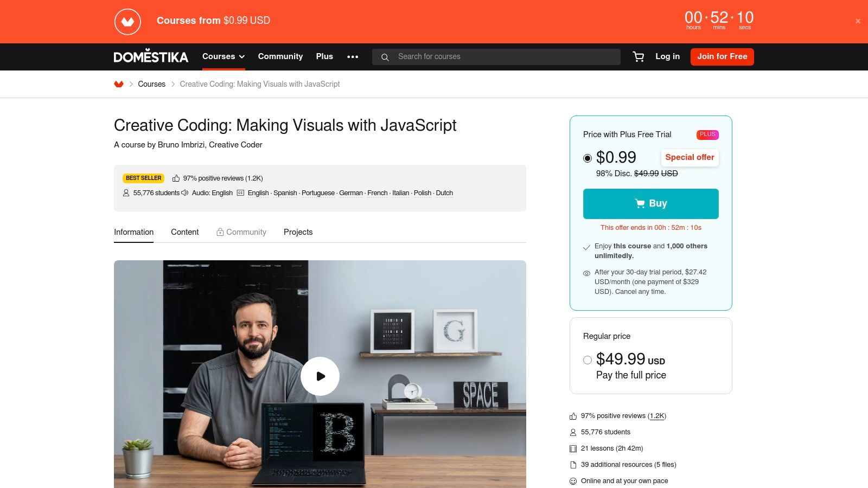
Task: Click the audio speaker icon
Action: point(185,193)
